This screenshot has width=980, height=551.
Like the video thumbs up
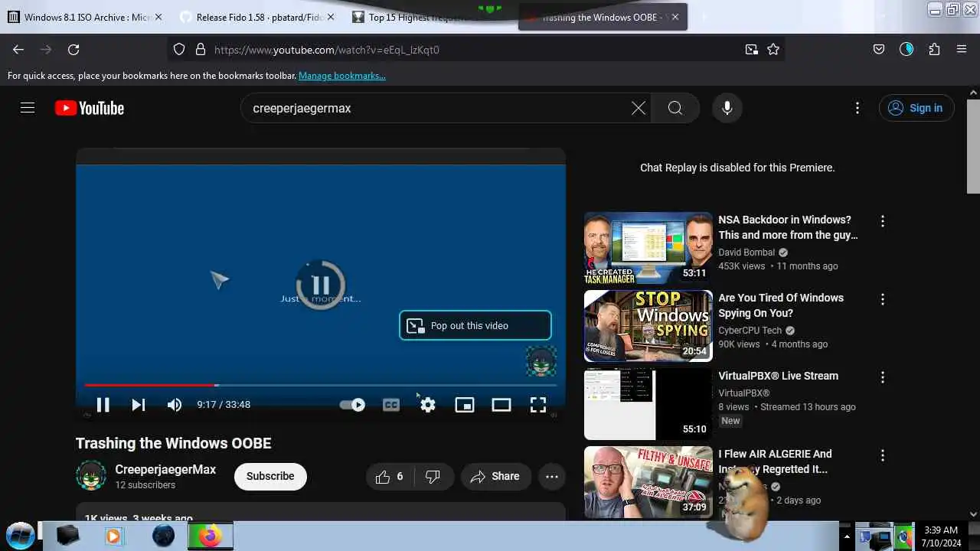(x=390, y=476)
